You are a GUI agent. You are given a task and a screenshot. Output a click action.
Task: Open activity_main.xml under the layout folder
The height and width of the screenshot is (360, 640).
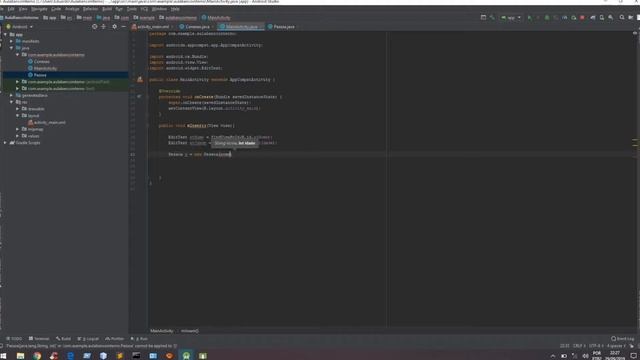click(x=47, y=122)
